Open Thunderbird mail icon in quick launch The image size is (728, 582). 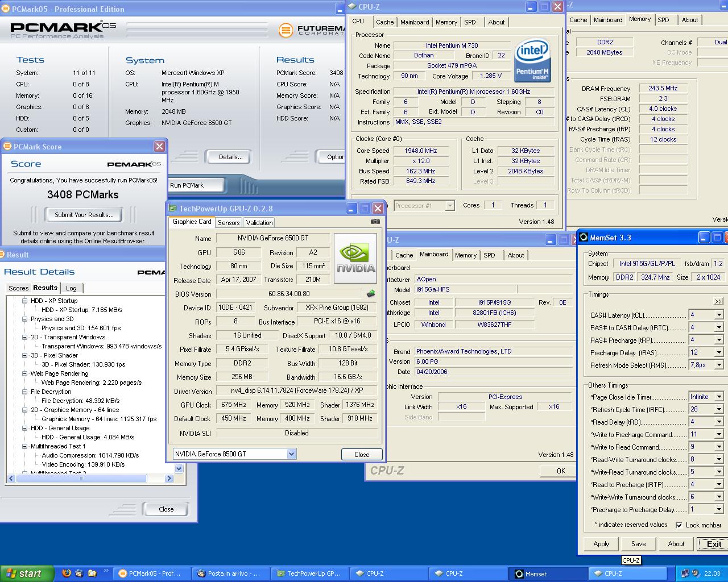tap(79, 573)
